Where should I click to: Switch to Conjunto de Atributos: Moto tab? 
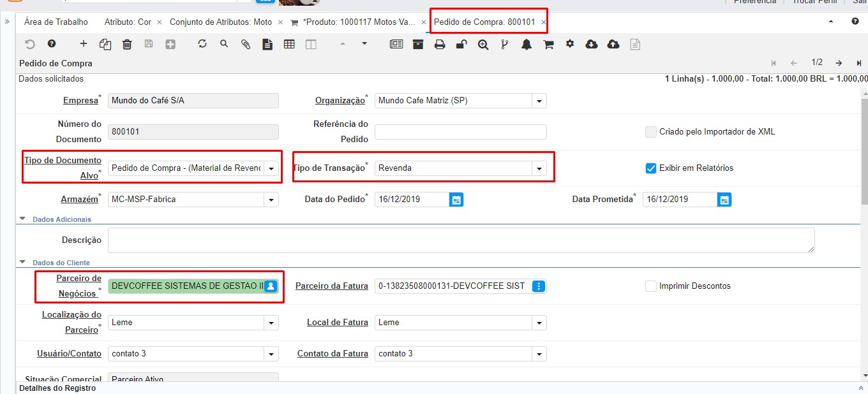coord(220,22)
